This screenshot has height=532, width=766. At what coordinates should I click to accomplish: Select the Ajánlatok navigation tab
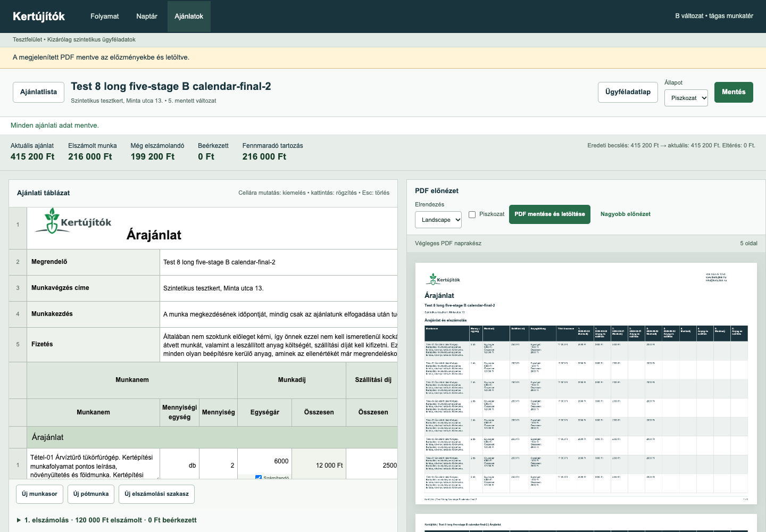(189, 16)
